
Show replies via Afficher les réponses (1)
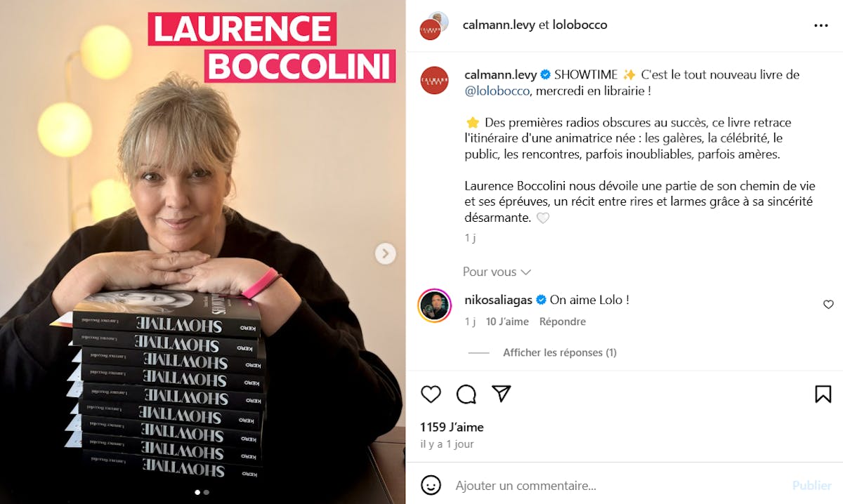pyautogui.click(x=559, y=352)
